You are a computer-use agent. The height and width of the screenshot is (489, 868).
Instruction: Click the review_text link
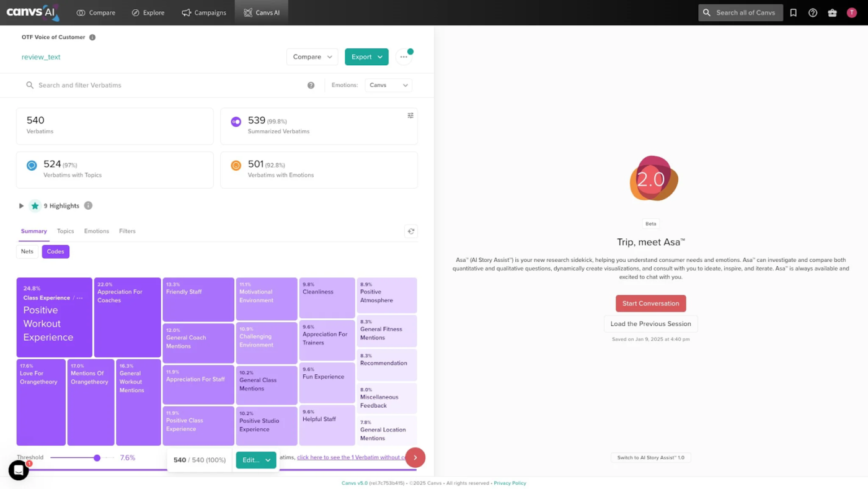click(x=41, y=57)
